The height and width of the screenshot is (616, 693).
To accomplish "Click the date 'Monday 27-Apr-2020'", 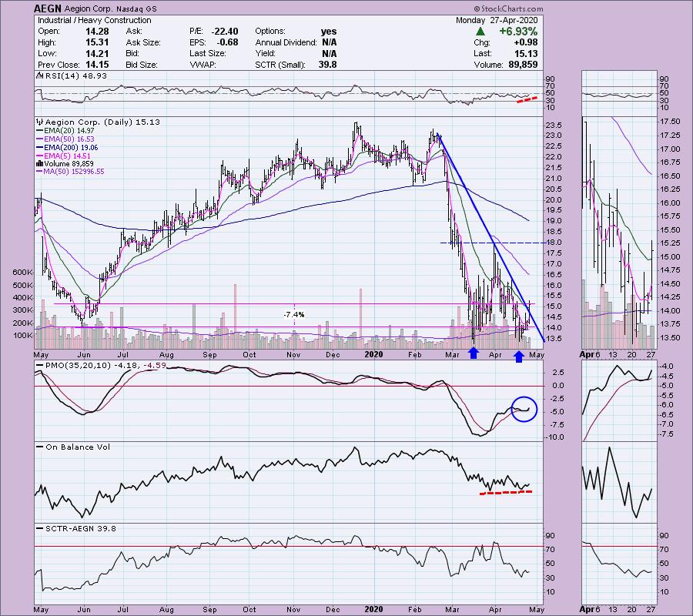I will (x=497, y=20).
